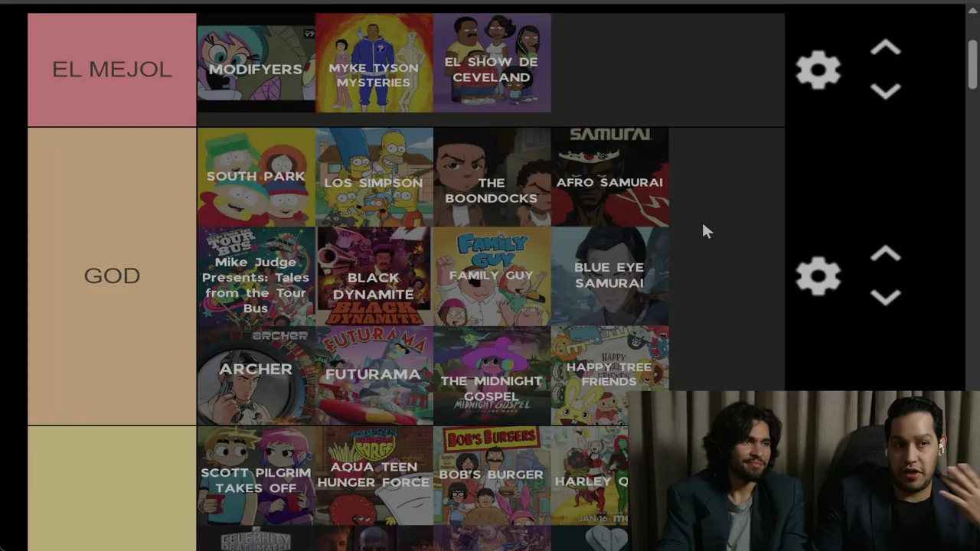980x551 pixels.
Task: Select the Archer thumbnail
Action: (256, 376)
